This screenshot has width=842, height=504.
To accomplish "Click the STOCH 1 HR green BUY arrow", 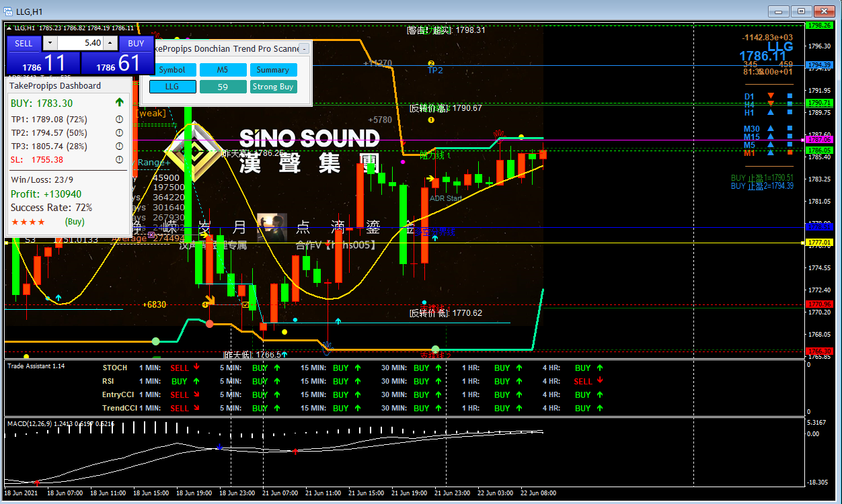I will click(x=519, y=367).
